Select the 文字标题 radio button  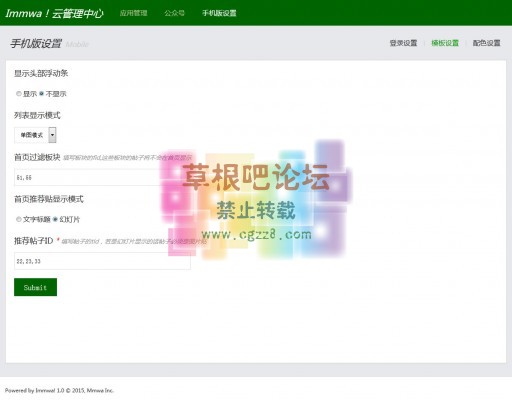click(x=19, y=219)
